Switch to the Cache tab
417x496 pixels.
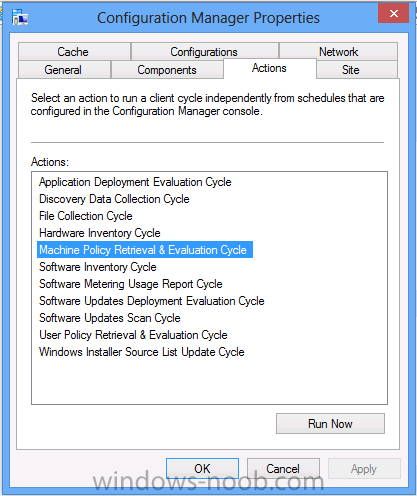(74, 52)
